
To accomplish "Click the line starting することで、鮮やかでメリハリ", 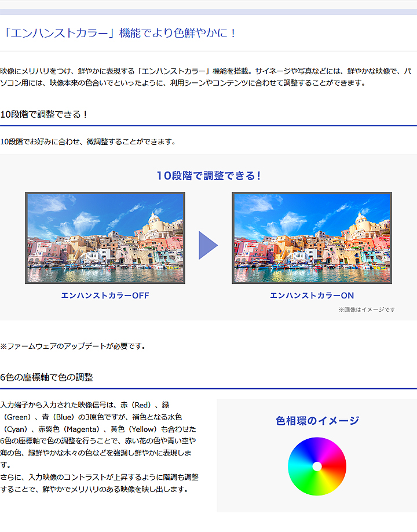I will coord(94,489).
